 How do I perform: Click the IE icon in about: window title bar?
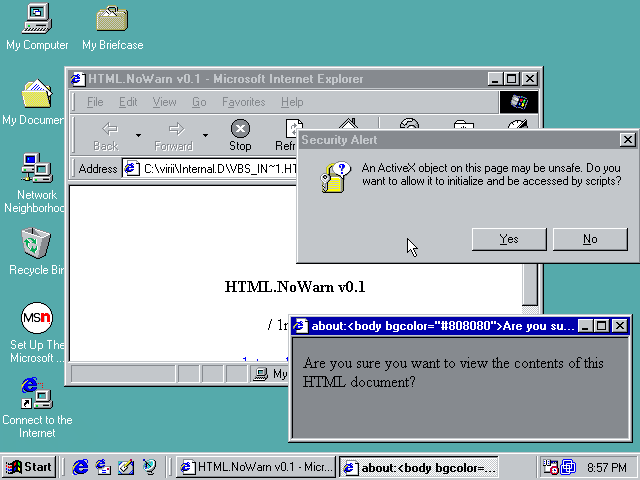point(301,326)
